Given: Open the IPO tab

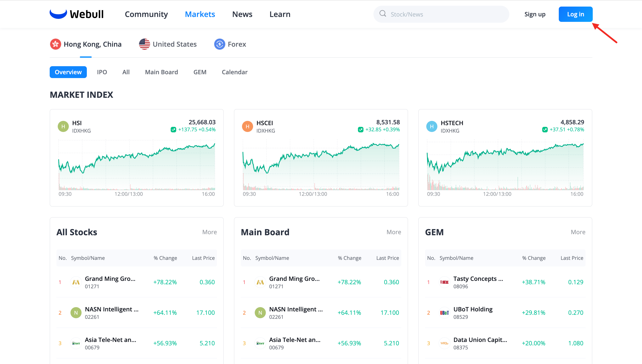Looking at the screenshot, I should click(102, 72).
